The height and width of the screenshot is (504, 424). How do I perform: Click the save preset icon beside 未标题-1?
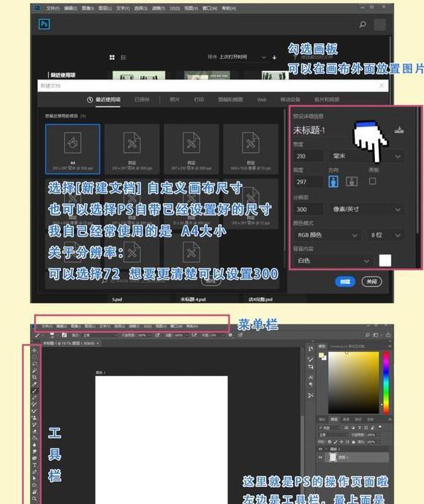coord(398,130)
